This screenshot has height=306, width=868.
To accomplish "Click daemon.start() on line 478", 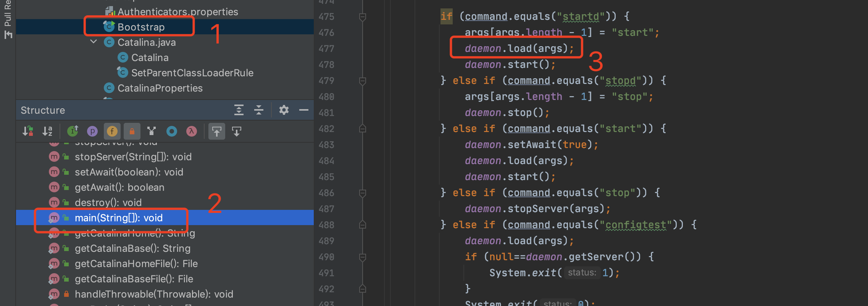I will [510, 64].
